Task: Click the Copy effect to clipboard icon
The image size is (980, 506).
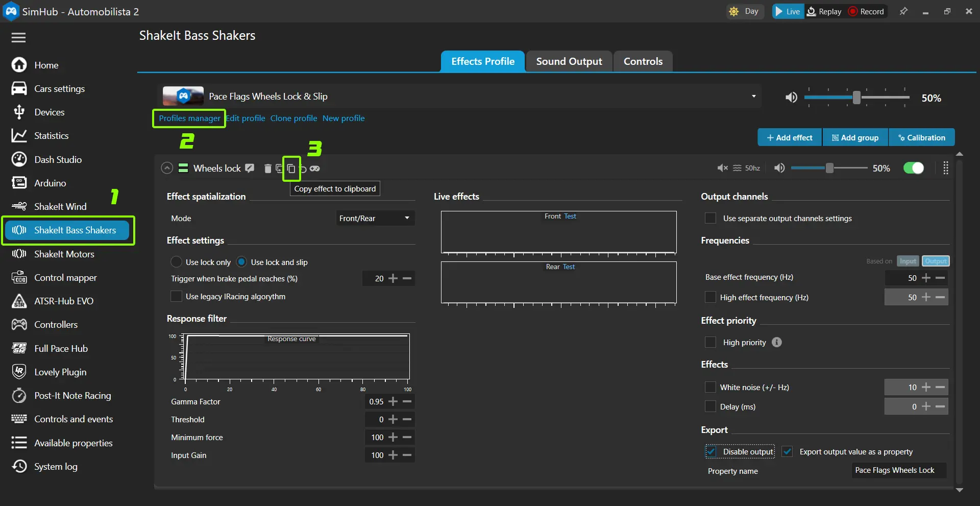Action: click(291, 168)
